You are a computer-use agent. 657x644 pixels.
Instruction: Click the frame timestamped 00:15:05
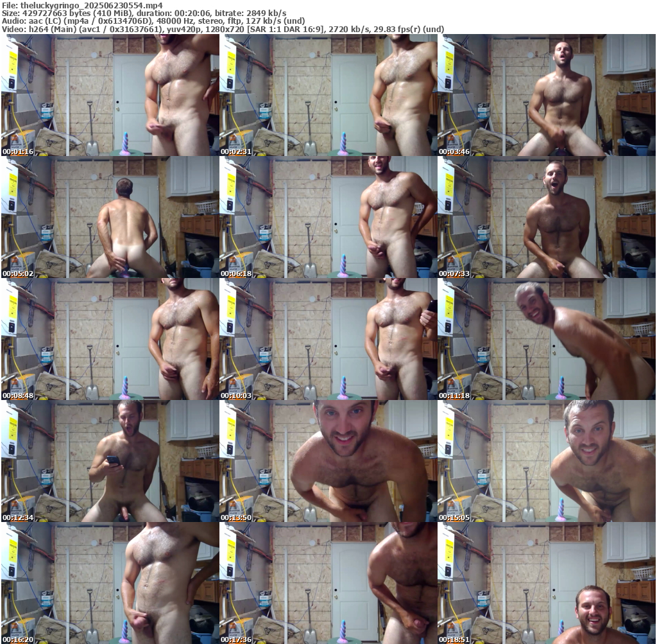click(x=547, y=461)
